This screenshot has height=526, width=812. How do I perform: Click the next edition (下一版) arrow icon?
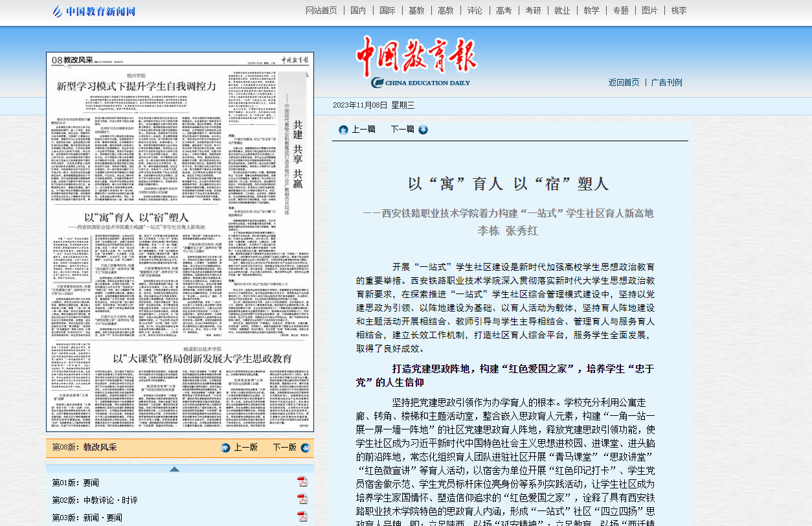pyautogui.click(x=306, y=448)
